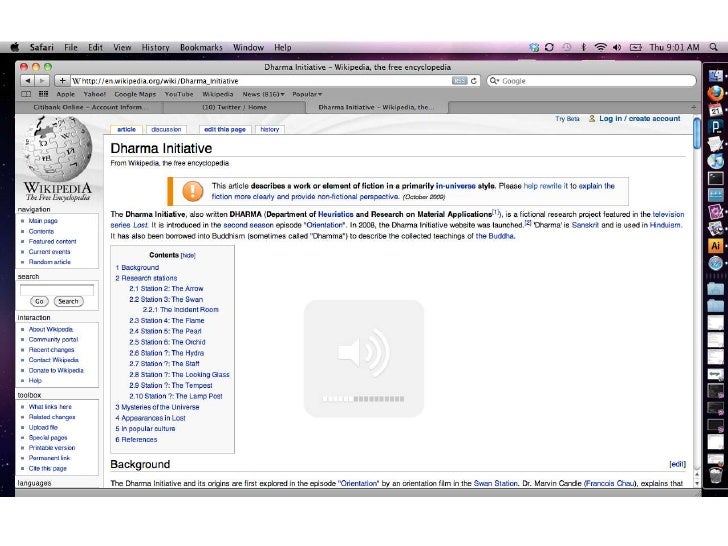This screenshot has height=546, width=728.
Task: Click Log in / create account link
Action: [x=639, y=119]
